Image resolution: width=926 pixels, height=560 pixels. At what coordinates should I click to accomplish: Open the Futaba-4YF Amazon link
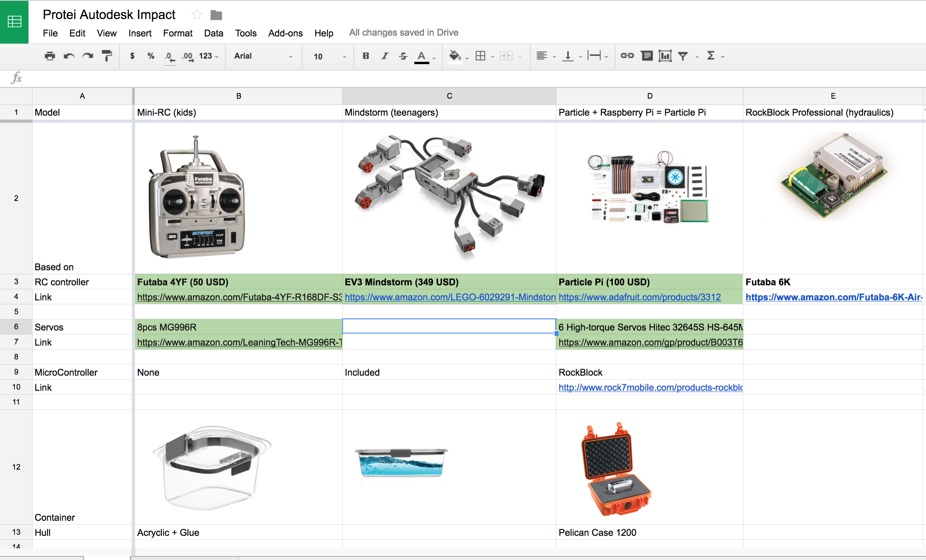point(239,297)
